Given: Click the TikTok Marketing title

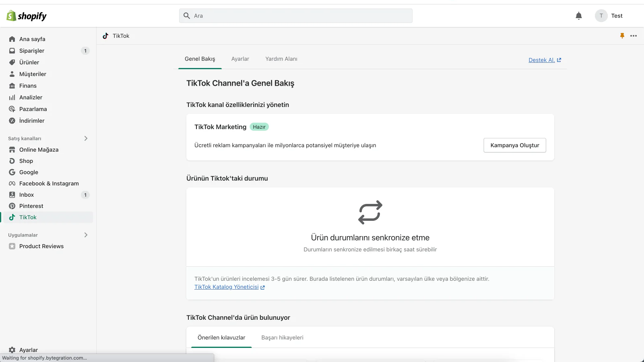Looking at the screenshot, I should [x=220, y=127].
